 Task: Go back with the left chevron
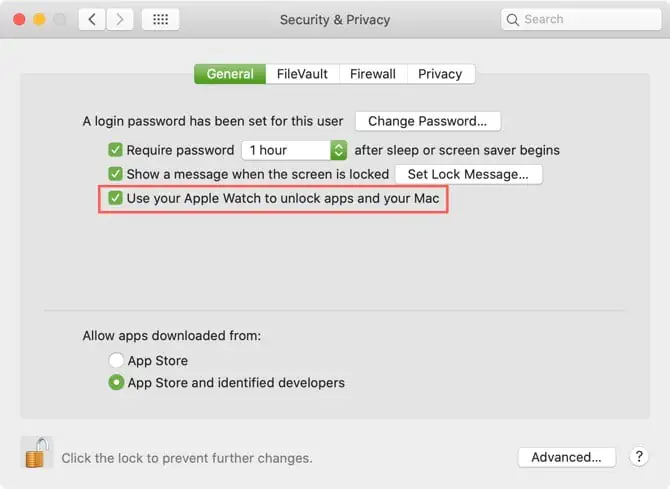(92, 19)
